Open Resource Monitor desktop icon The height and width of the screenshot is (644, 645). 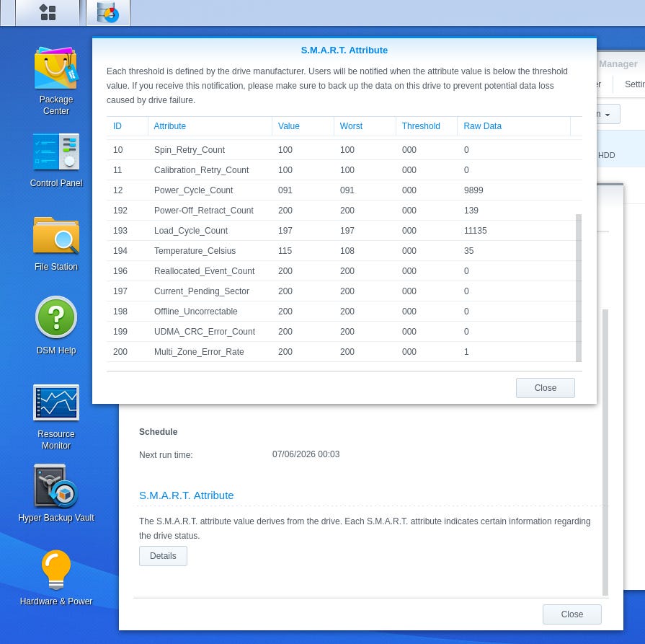56,417
